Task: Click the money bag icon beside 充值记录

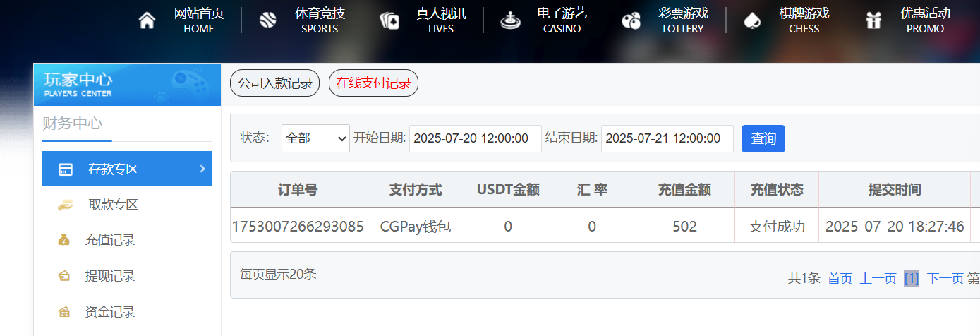Action: 63,240
